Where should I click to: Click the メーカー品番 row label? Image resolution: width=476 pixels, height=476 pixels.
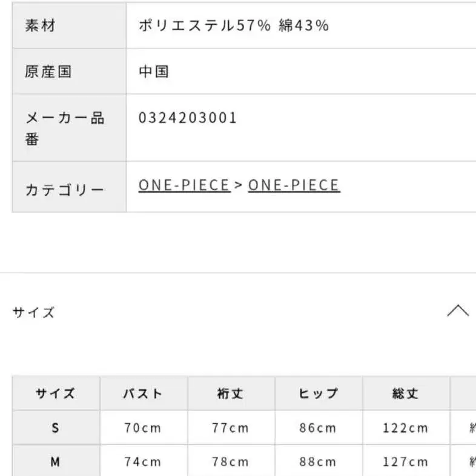(x=65, y=128)
